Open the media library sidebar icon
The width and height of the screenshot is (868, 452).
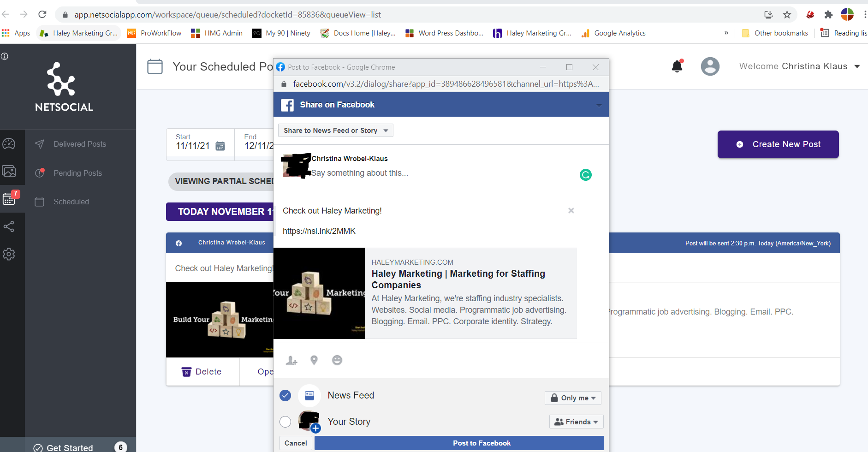point(9,172)
